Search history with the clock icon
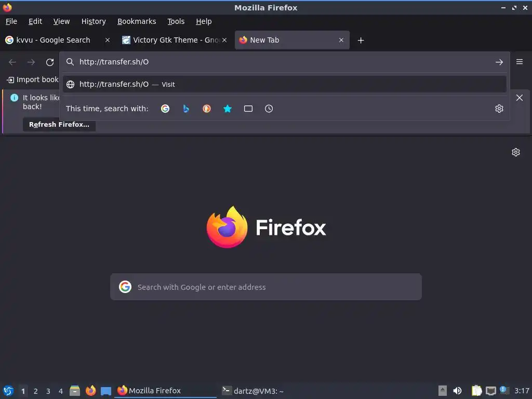This screenshot has height=399, width=532. [269, 109]
